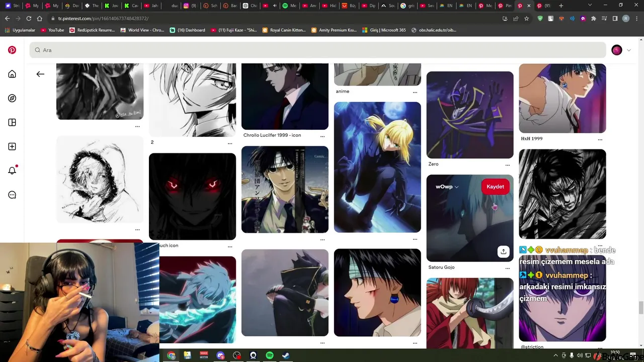Click the 'HxH 1999' pin title
This screenshot has height=362, width=644.
click(531, 139)
